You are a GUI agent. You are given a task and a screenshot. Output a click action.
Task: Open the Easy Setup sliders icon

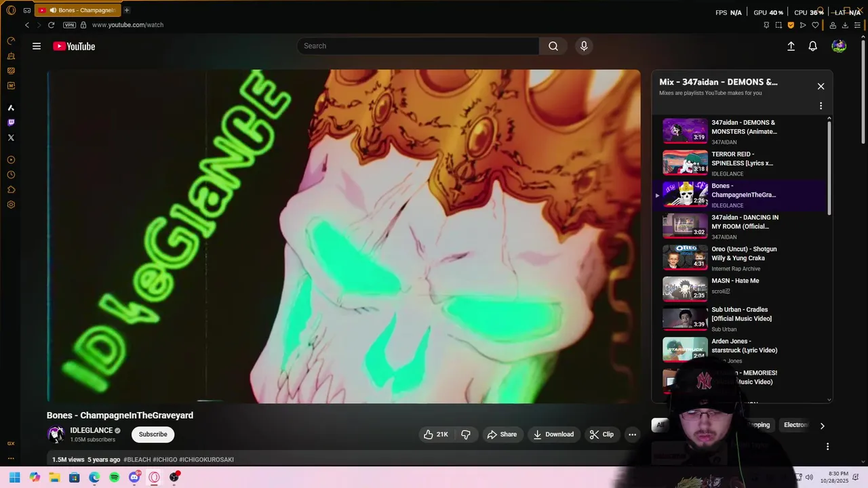click(x=857, y=25)
